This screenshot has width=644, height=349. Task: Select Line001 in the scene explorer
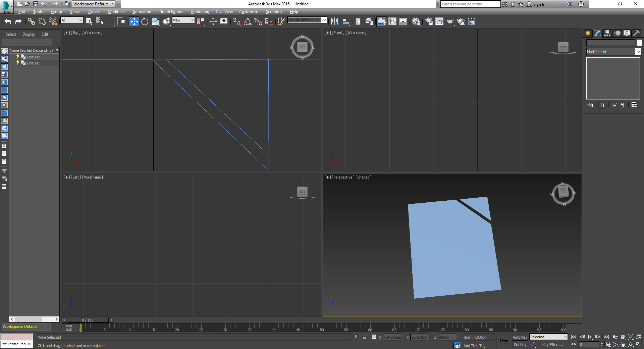pyautogui.click(x=34, y=63)
